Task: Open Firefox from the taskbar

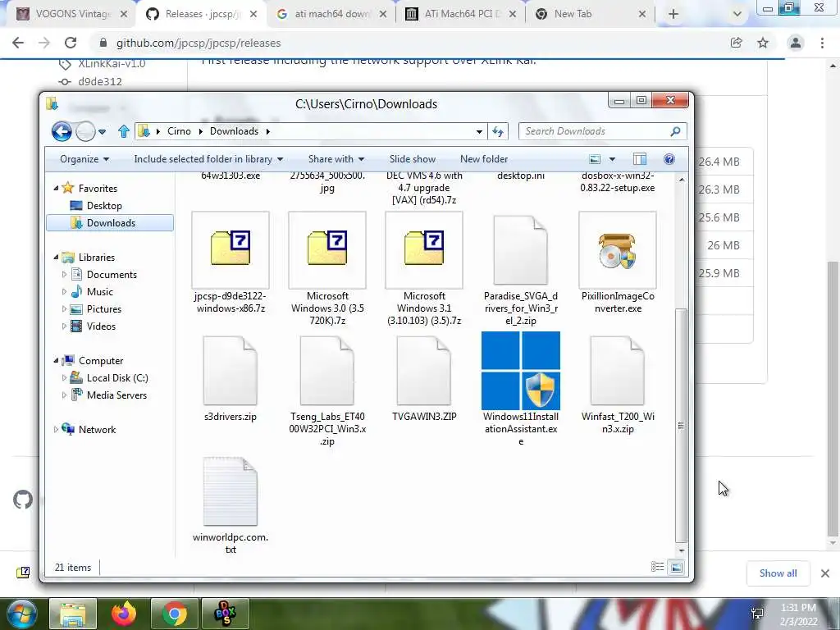Action: click(x=124, y=614)
